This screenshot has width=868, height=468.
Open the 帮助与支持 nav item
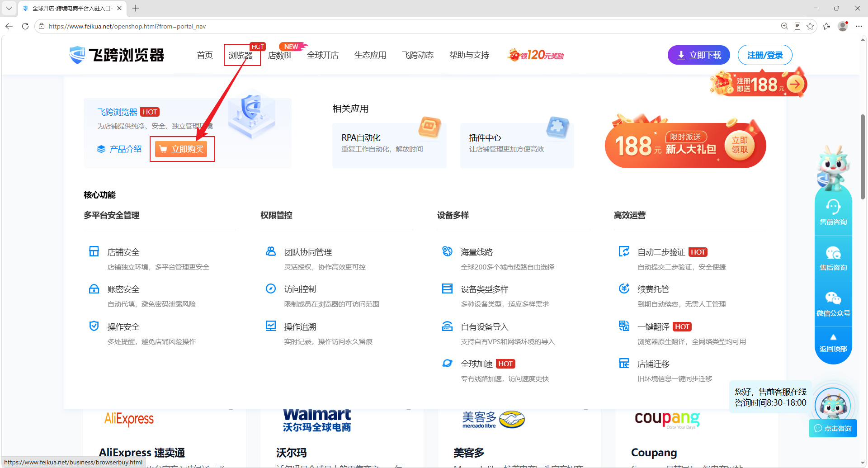[469, 55]
